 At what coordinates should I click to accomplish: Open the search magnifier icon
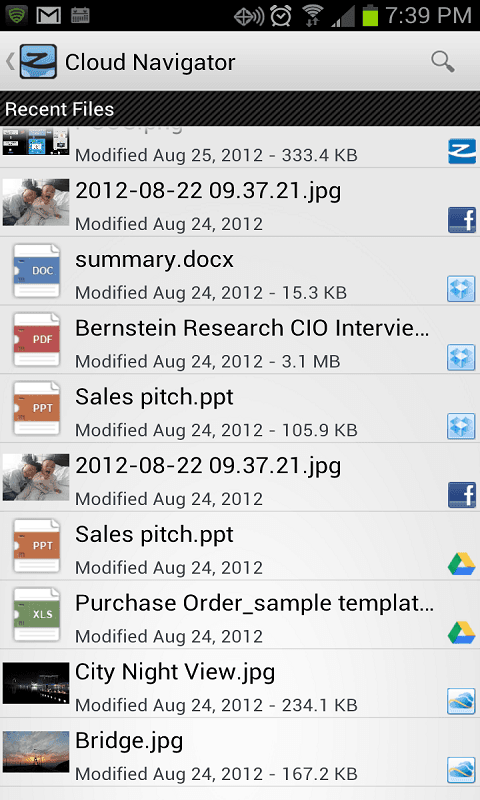[442, 62]
